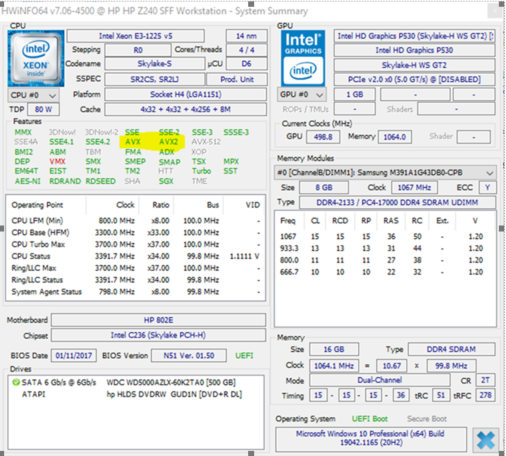Click the SSPEC SR2CS, SR2LJ field
506x456 pixels.
click(x=155, y=79)
